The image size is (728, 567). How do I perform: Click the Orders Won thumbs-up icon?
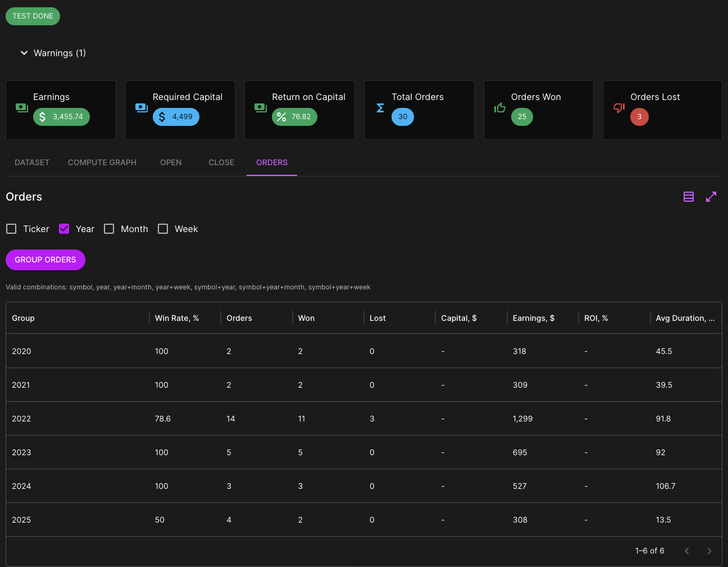point(500,107)
